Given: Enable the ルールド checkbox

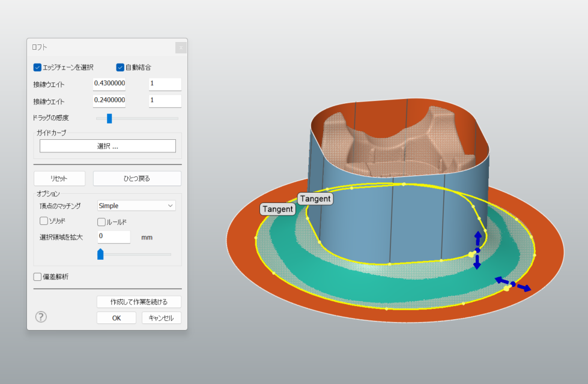Looking at the screenshot, I should [102, 221].
